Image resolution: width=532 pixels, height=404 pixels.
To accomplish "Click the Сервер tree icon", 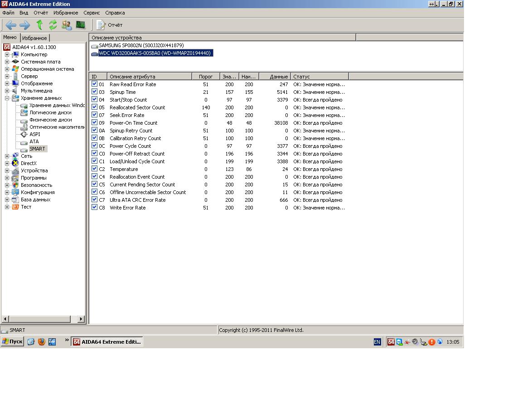I will click(15, 76).
